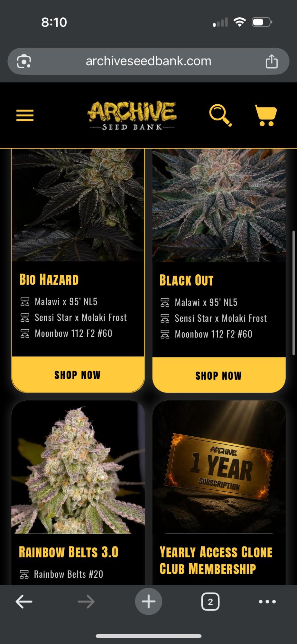Click the page scrollbar on right edge
This screenshot has height=644, width=297.
coord(293,293)
